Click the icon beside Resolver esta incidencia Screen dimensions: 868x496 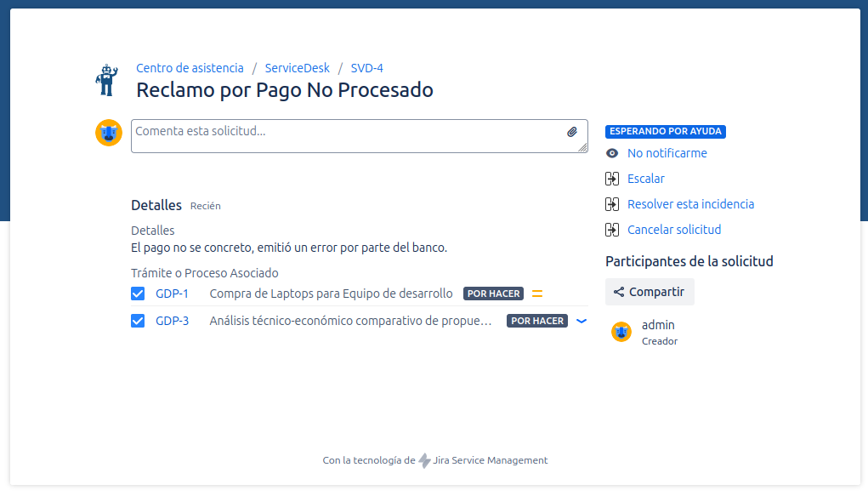[x=611, y=204]
